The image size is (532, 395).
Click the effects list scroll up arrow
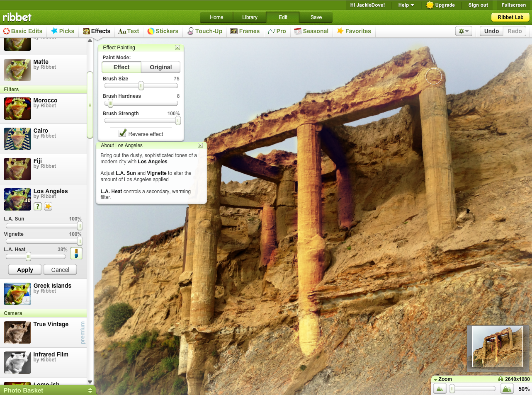[90, 41]
